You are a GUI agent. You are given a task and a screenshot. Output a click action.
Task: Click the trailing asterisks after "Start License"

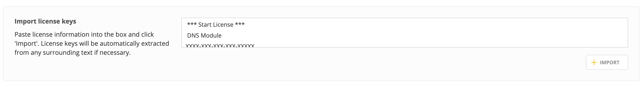pyautogui.click(x=240, y=24)
